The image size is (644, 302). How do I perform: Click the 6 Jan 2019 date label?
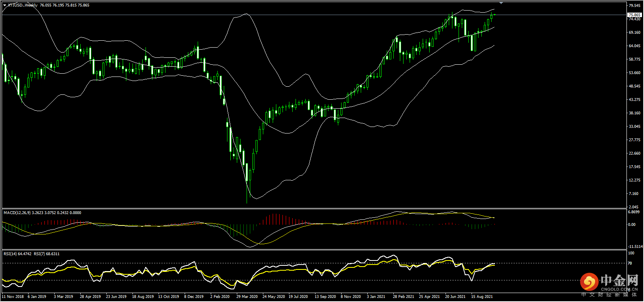(37, 297)
